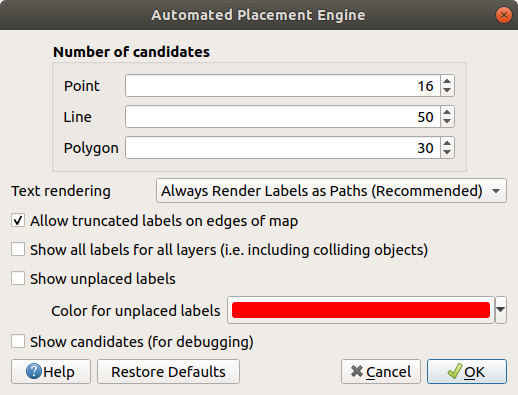The width and height of the screenshot is (518, 395).
Task: Confirm settings with OK
Action: (467, 371)
